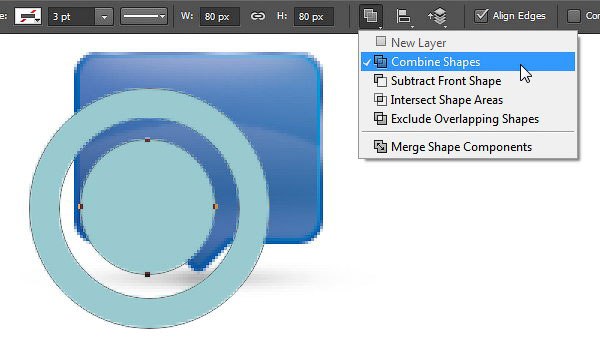The height and width of the screenshot is (362, 600).
Task: Click the right anchor point of inner circle
Action: [x=215, y=207]
